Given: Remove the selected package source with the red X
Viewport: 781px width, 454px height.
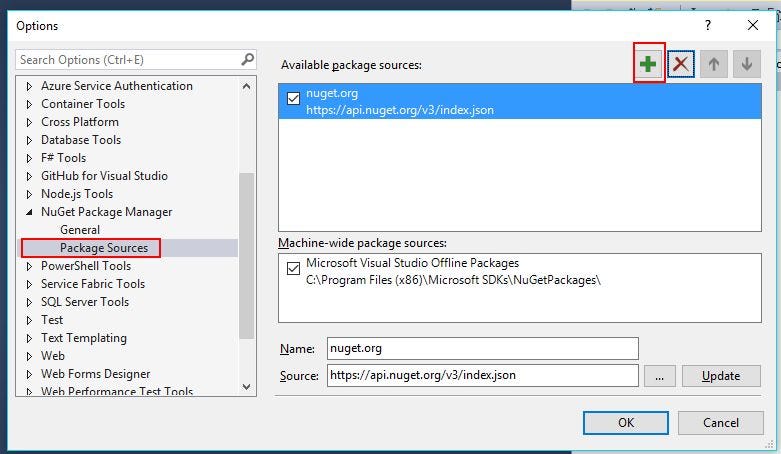Looking at the screenshot, I should (x=681, y=64).
